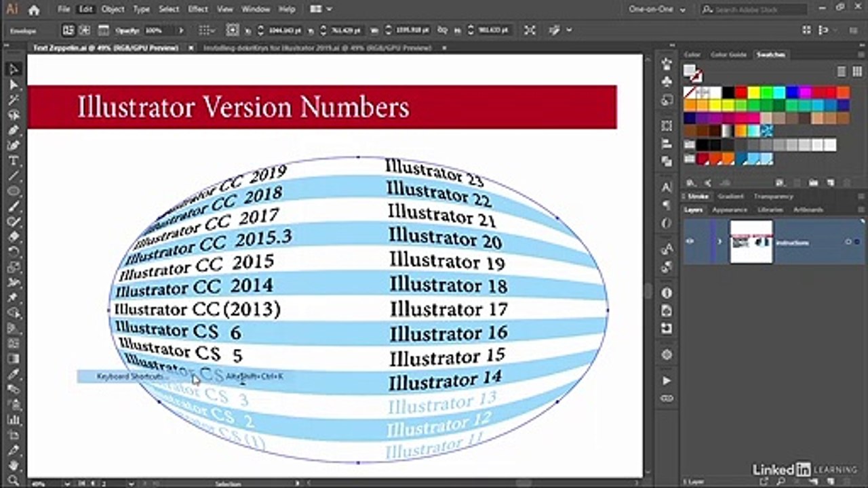Open the OpenType panel icon
This screenshot has height=488, width=868.
tap(667, 223)
